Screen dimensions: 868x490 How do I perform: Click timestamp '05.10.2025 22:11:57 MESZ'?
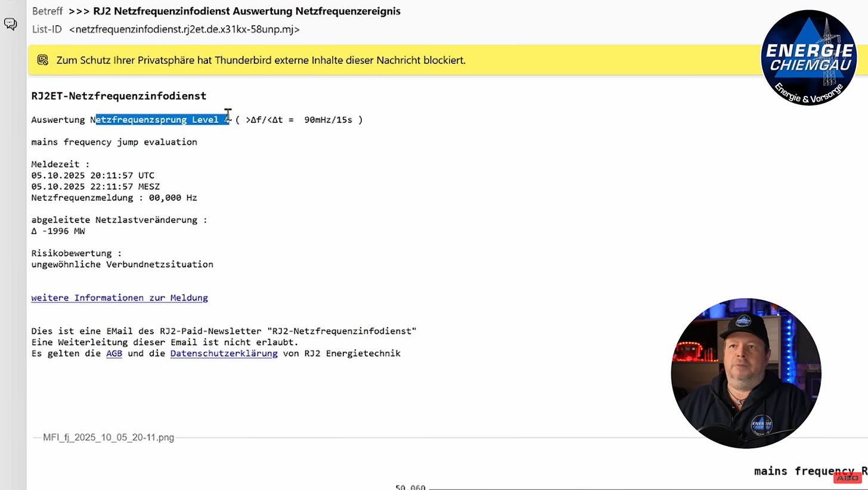coord(95,187)
